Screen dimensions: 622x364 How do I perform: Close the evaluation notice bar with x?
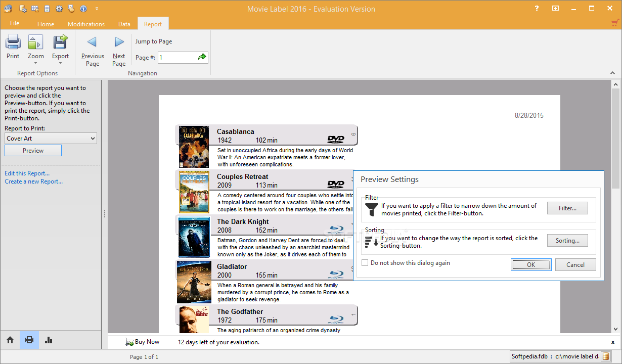(x=613, y=342)
